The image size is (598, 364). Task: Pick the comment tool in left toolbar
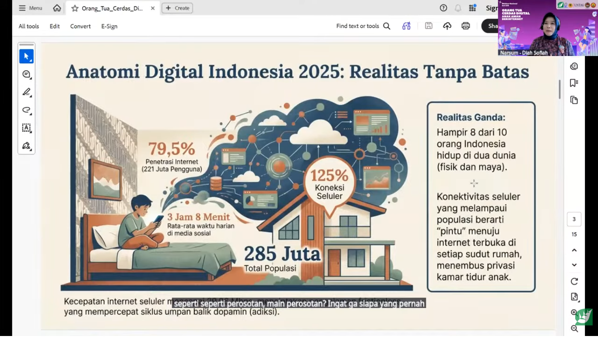click(x=26, y=74)
